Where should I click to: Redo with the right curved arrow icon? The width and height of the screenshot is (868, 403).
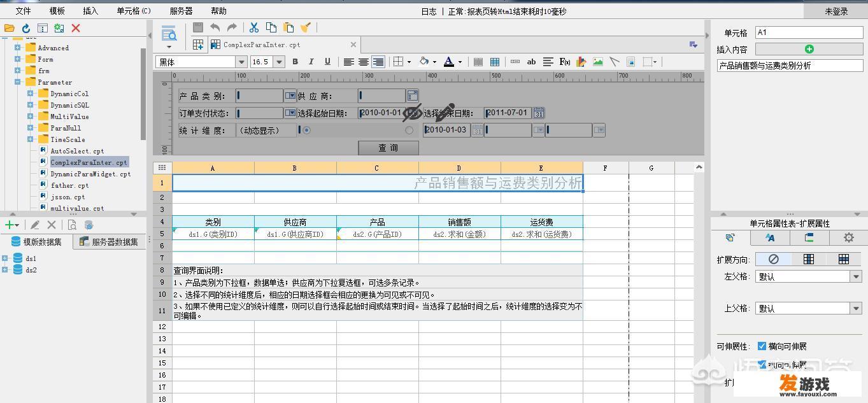[x=232, y=27]
